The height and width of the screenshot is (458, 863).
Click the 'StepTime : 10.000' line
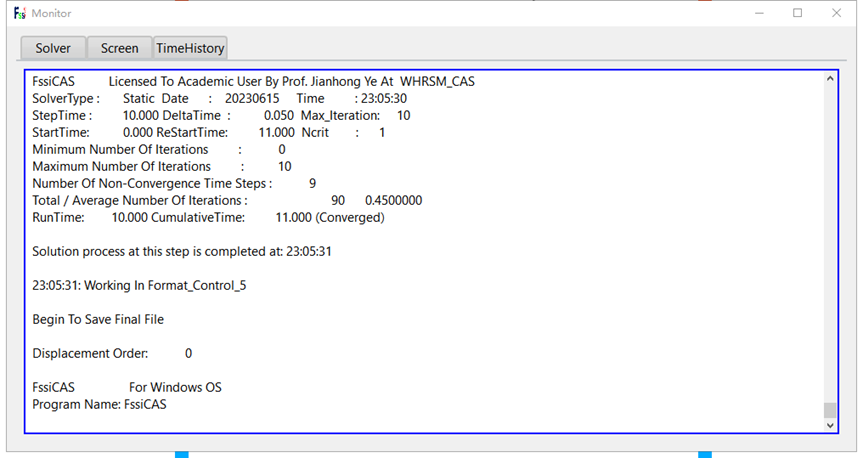coord(221,116)
